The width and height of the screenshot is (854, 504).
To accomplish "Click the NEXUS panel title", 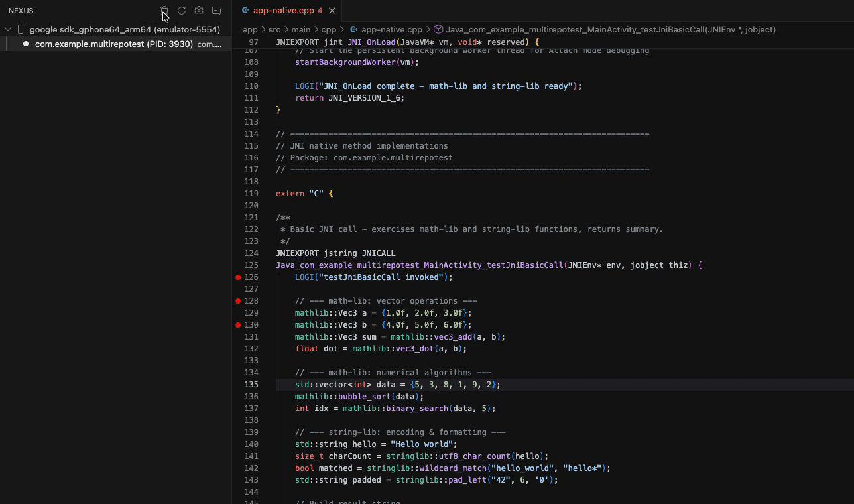I will point(21,11).
